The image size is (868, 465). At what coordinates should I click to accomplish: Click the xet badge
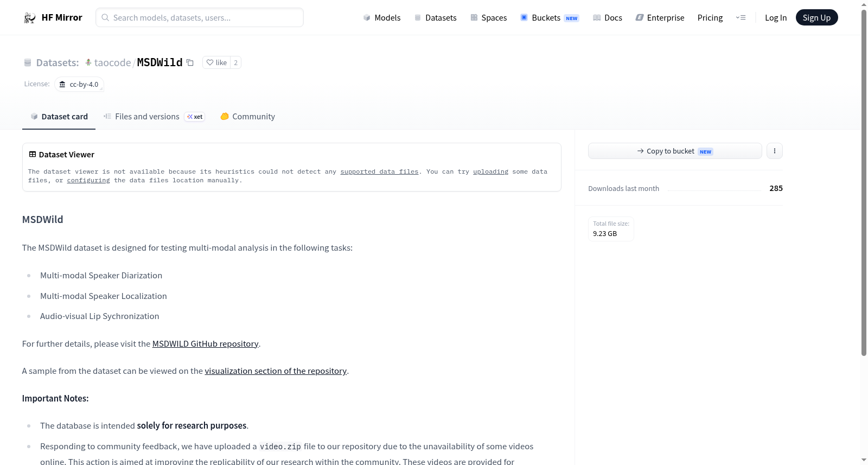click(x=195, y=117)
